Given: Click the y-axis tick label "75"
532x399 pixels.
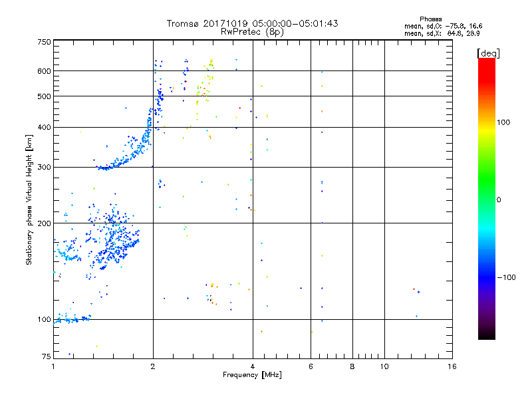Looking at the screenshot, I should [47, 356].
